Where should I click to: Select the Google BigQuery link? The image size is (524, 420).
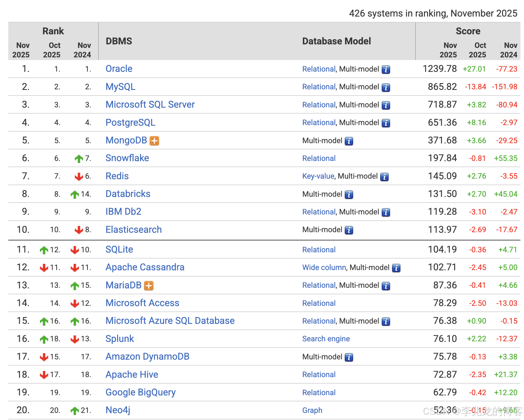(140, 392)
